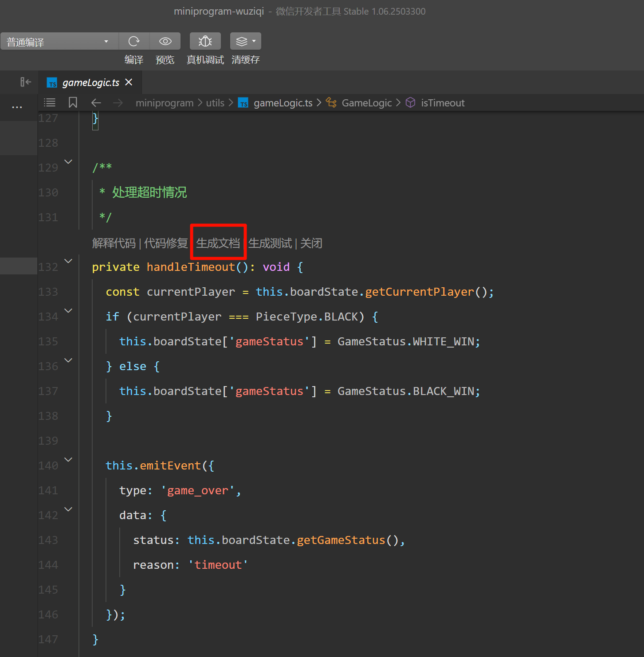Click 解释代码 code lens link
Image resolution: width=644 pixels, height=657 pixels.
pyautogui.click(x=114, y=243)
